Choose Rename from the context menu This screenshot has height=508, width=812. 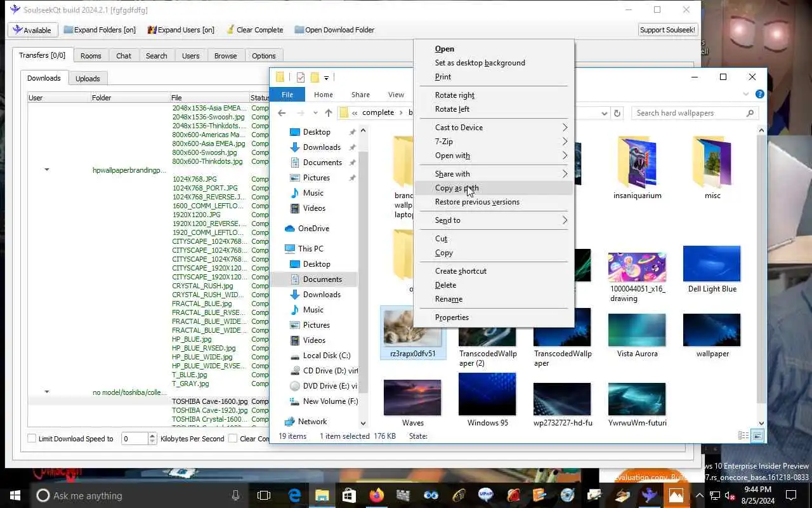coord(494,299)
